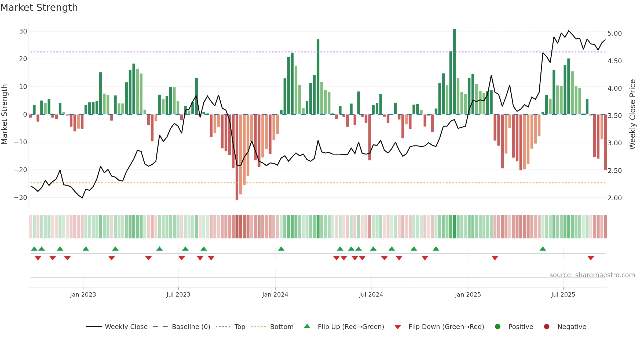Click the 20 tick on the left axis
Viewport: 644px width, 362px height.
click(x=23, y=59)
